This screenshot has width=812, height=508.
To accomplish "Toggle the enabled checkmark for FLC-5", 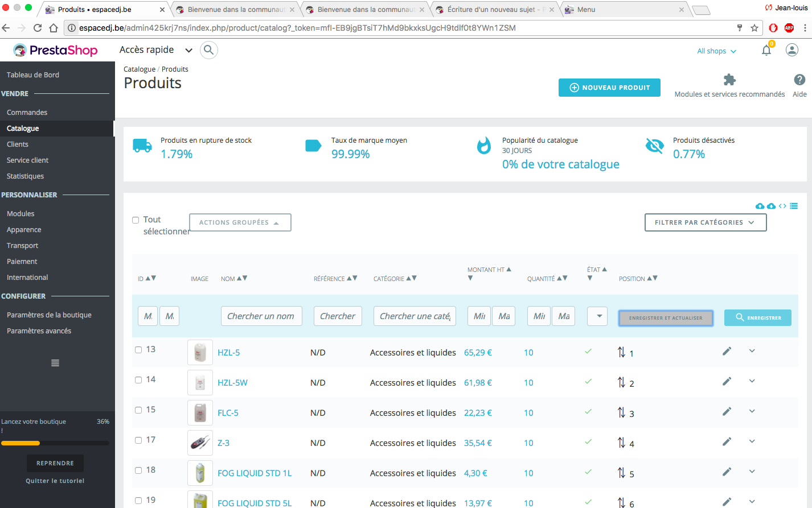I will click(588, 412).
